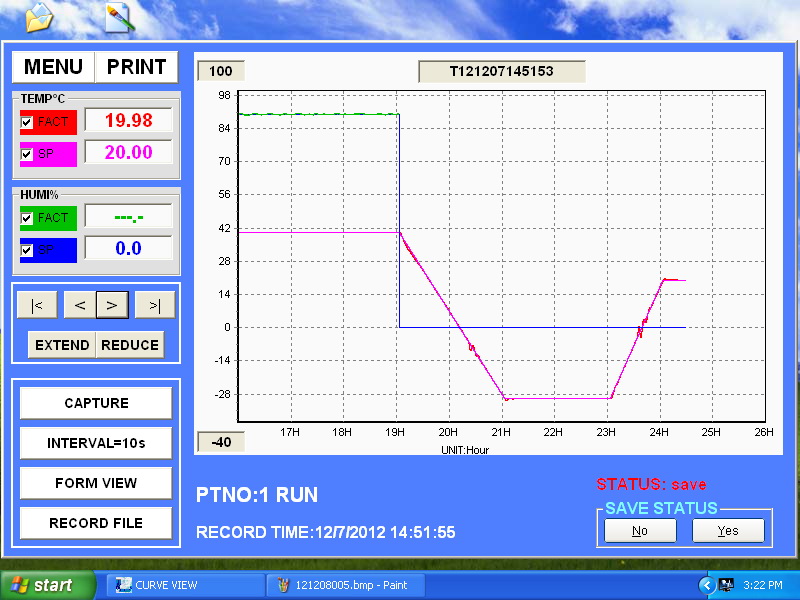Click the CAPTURE button
Viewport: 800px width, 600px height.
pos(96,403)
